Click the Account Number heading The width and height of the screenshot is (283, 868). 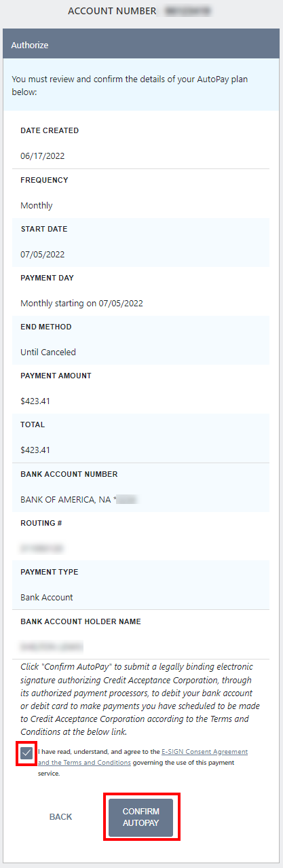112,12
